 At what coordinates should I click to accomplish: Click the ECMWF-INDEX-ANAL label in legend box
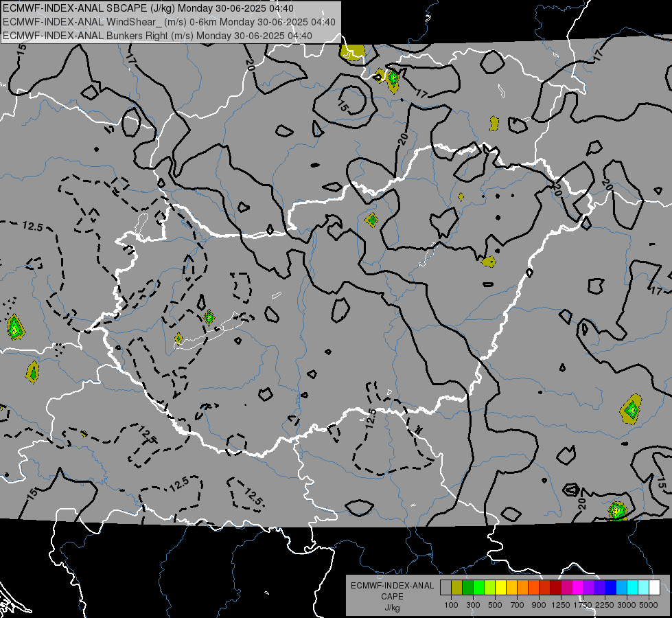[x=393, y=586]
